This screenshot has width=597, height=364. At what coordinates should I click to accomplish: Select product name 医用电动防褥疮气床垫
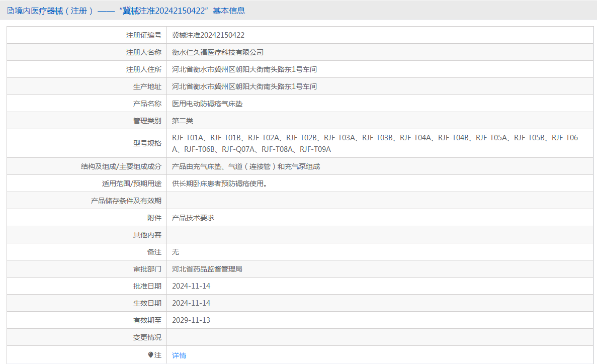point(207,104)
